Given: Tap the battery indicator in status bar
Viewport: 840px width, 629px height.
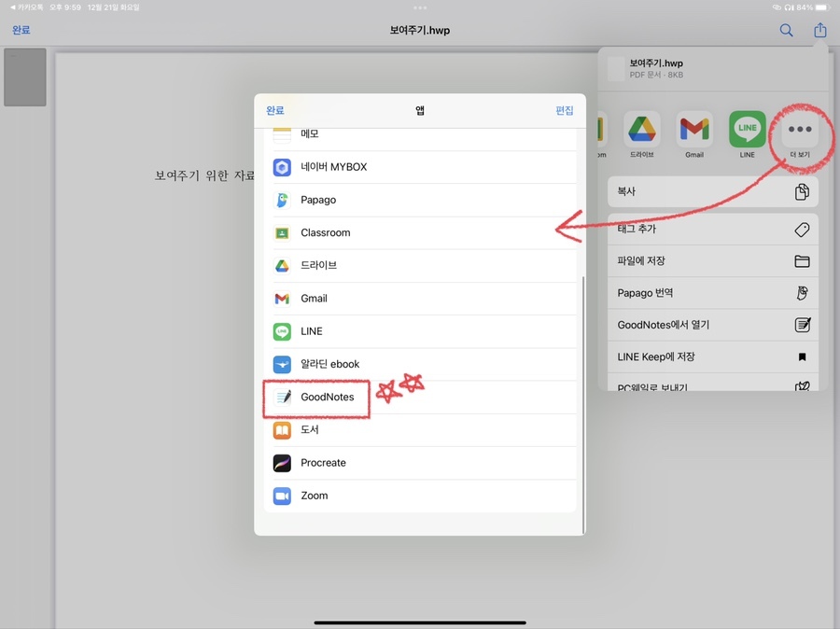Looking at the screenshot, I should (x=821, y=7).
